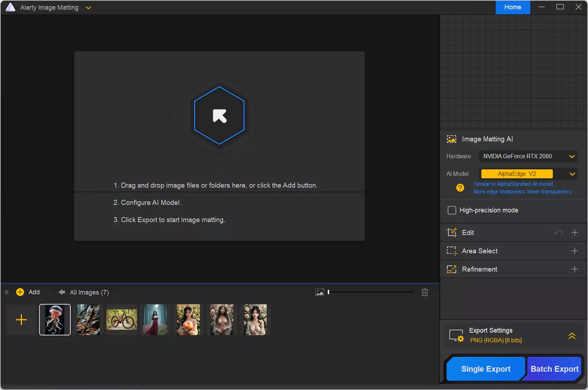
Task: Click the AI Model help question mark
Action: (460, 188)
